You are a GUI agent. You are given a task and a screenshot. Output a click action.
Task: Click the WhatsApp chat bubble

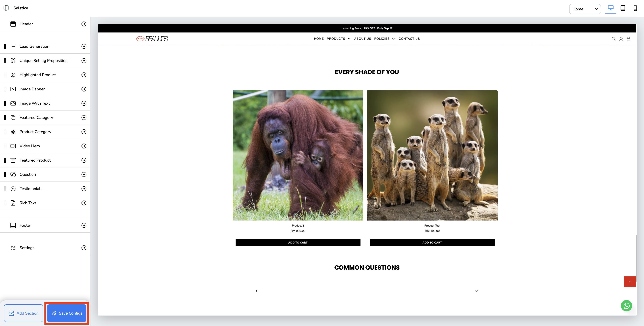point(626,306)
